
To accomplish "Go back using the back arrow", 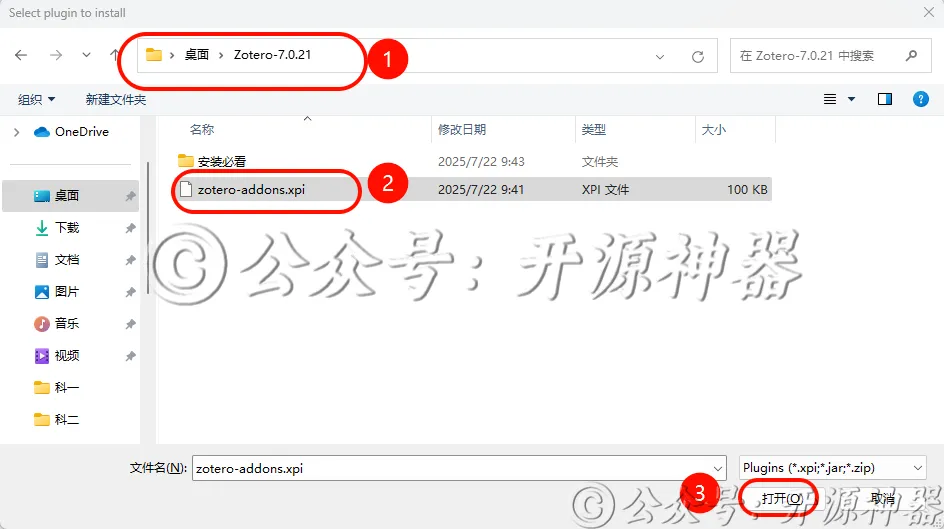I will pos(21,55).
